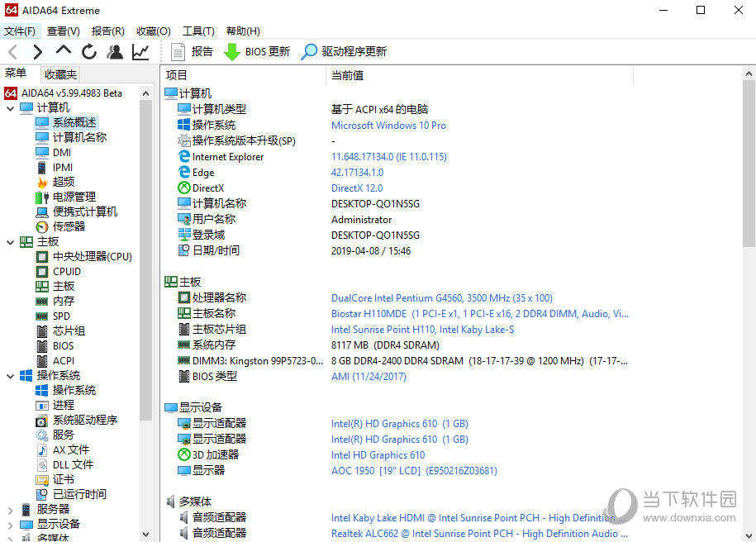Open the 证书 certificate icon item

click(x=55, y=480)
